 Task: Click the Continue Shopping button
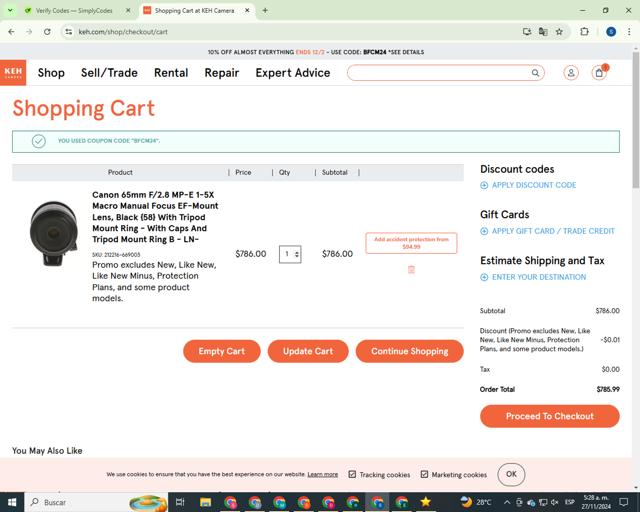[409, 351]
